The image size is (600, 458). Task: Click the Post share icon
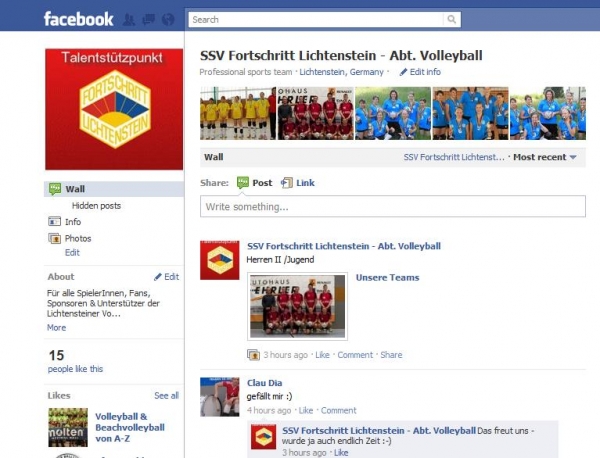[243, 183]
